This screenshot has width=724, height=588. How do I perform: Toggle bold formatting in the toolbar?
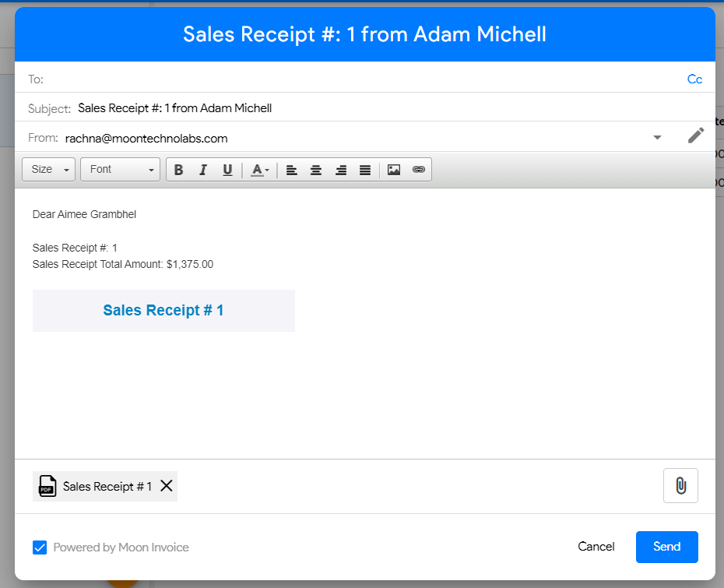pos(179,170)
